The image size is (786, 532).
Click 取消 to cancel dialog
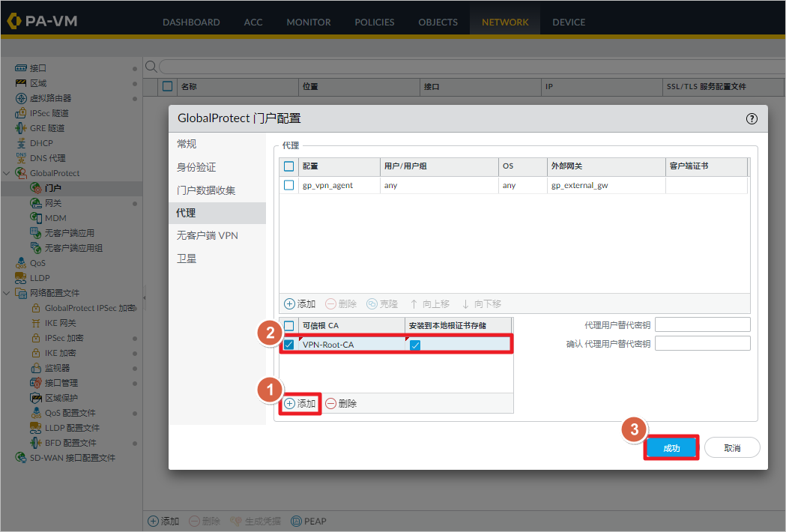pos(732,448)
